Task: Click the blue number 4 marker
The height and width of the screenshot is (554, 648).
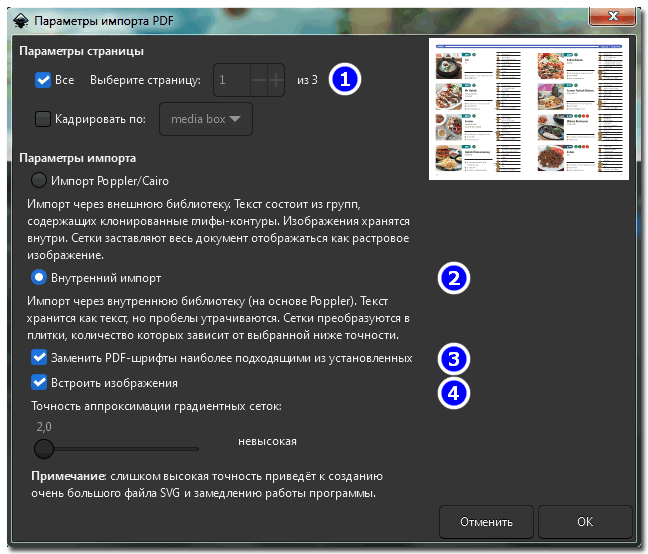Action: 455,393
